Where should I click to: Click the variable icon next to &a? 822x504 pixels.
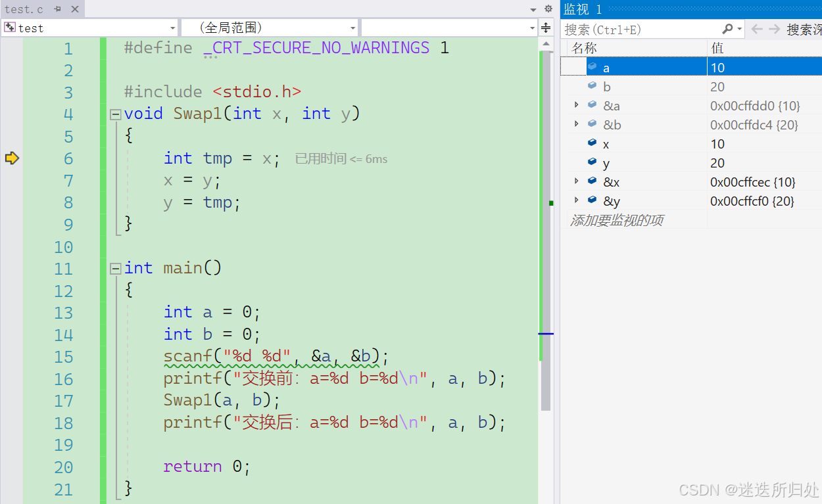pyautogui.click(x=592, y=105)
